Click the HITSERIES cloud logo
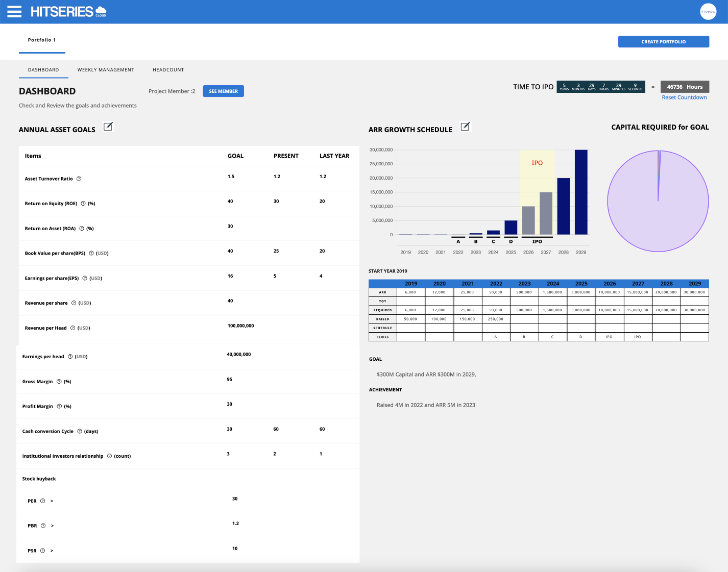This screenshot has height=572, width=728. point(69,11)
